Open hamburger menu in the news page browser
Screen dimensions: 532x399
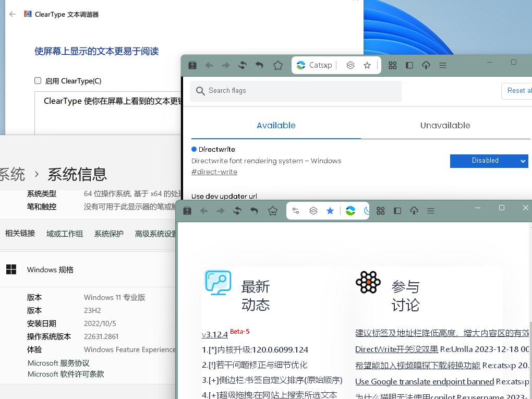pos(431,211)
